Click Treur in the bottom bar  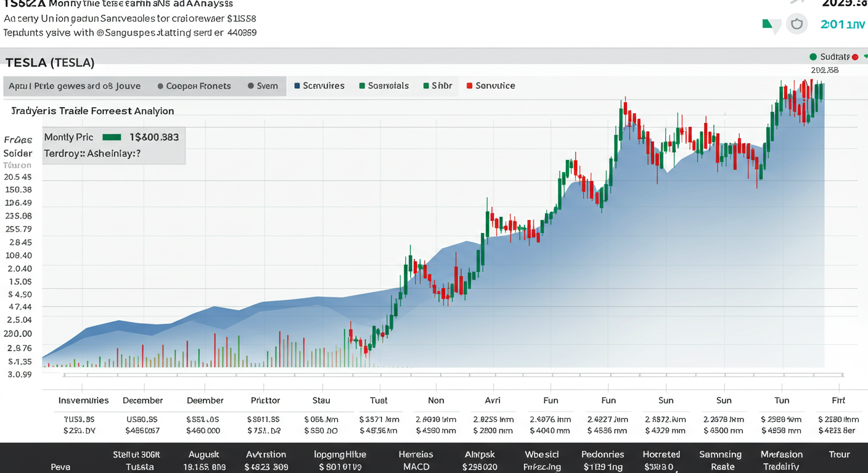click(x=840, y=455)
